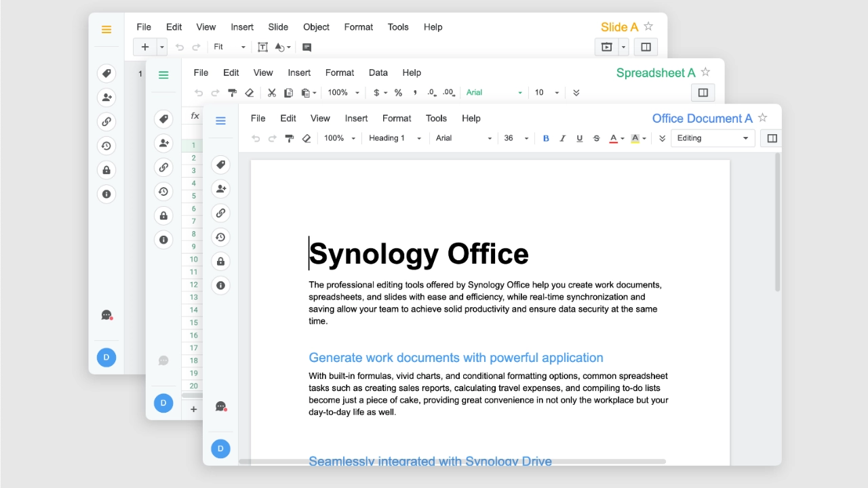868x488 pixels.
Task: Click info icon in Office Document sidebar
Action: [220, 285]
